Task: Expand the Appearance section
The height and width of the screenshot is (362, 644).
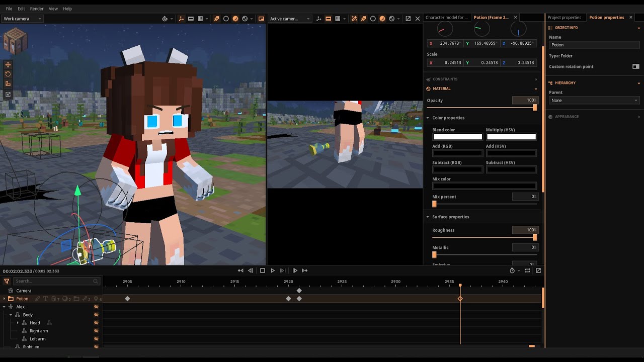Action: (x=639, y=117)
